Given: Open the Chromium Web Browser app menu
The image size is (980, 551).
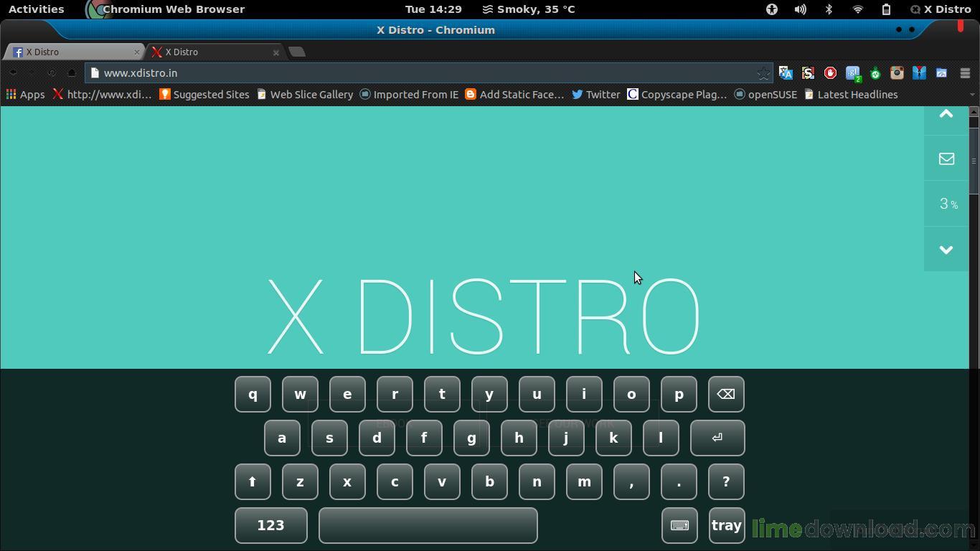Looking at the screenshot, I should point(165,9).
